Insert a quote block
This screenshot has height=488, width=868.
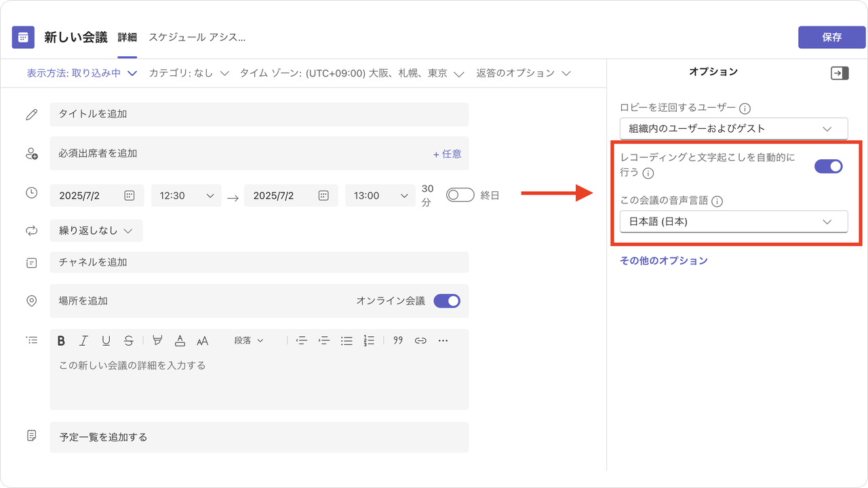(x=398, y=341)
